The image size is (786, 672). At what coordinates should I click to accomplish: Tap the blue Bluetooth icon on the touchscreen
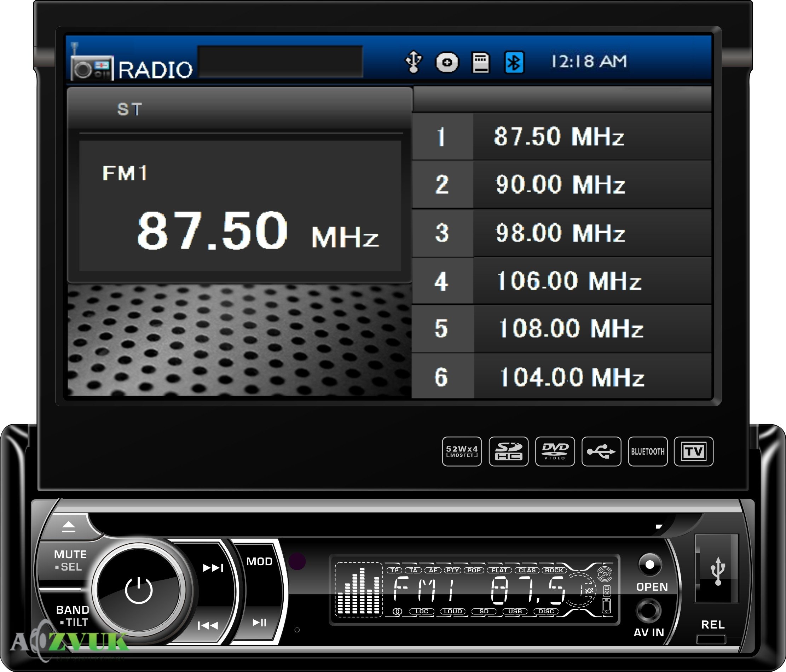(x=514, y=63)
